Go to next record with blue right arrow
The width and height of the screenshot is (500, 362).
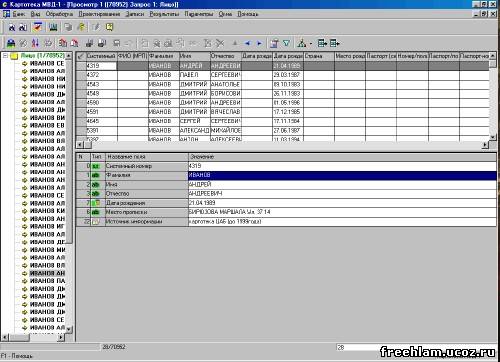coord(259,43)
